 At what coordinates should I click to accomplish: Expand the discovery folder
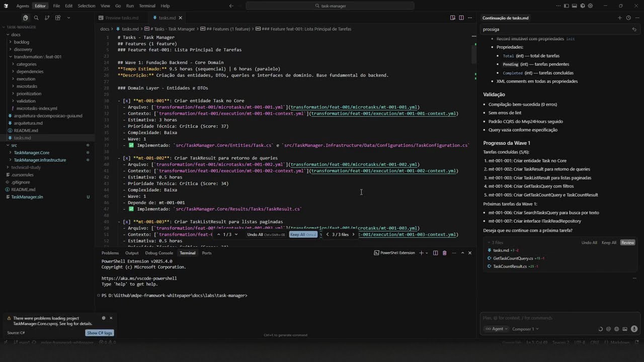23,49
